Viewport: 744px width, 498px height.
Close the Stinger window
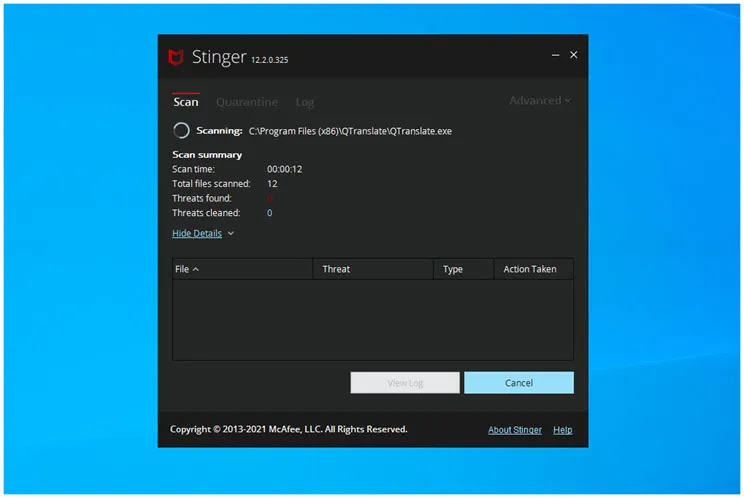click(573, 55)
